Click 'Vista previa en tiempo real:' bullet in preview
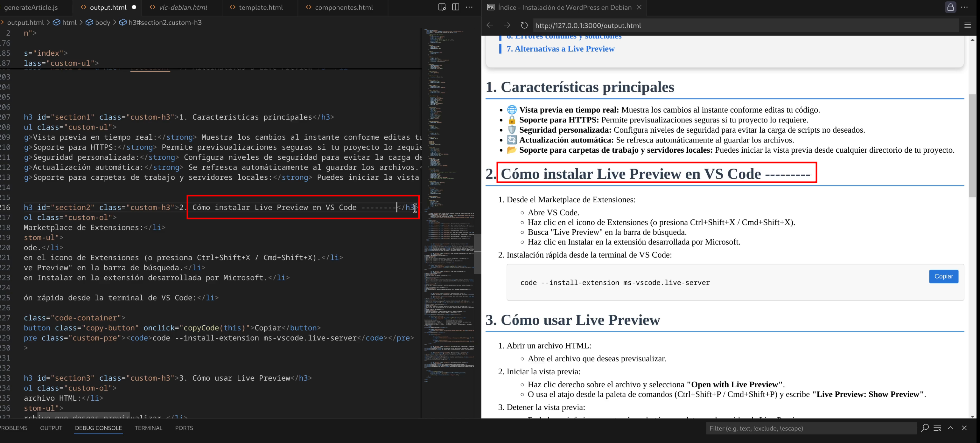This screenshot has width=980, height=443. click(x=569, y=110)
